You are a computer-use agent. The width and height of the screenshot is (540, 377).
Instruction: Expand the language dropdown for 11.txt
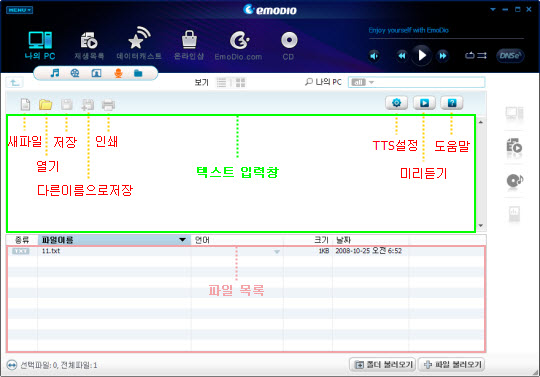tap(277, 252)
